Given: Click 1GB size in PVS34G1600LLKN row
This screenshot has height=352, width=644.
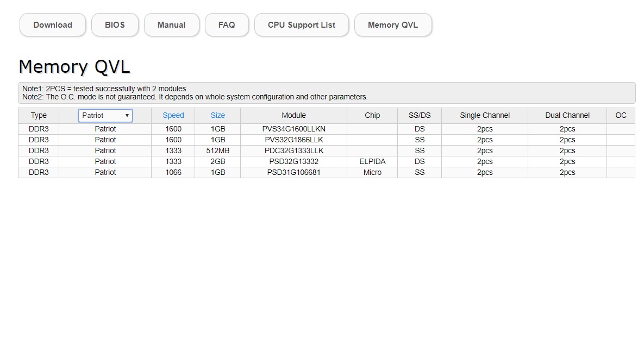Looking at the screenshot, I should pos(218,129).
